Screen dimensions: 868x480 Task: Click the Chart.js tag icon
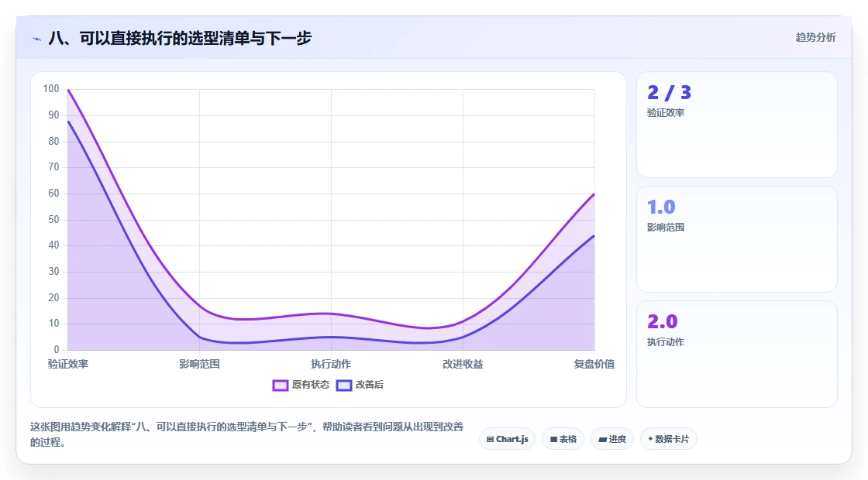tap(490, 439)
